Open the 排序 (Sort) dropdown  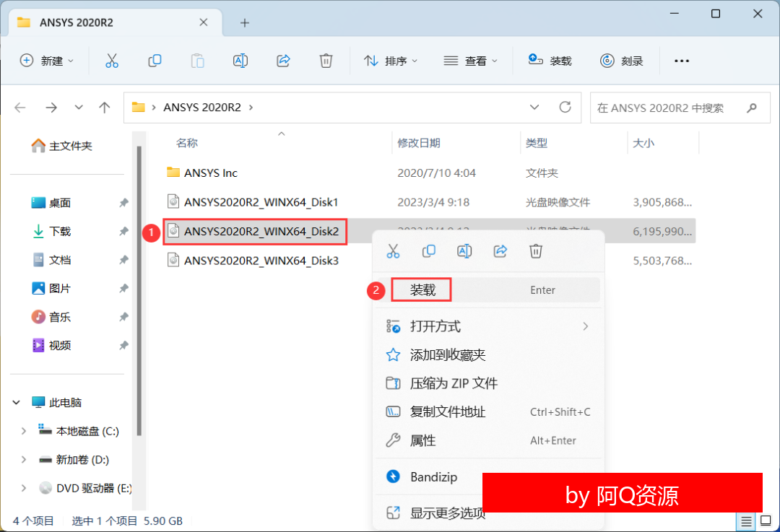click(x=391, y=61)
